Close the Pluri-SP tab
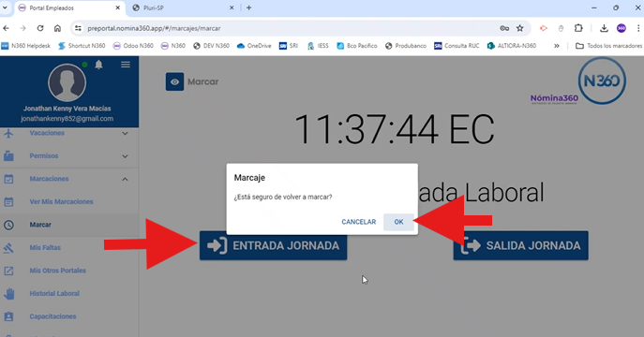This screenshot has width=644, height=337. point(232,7)
